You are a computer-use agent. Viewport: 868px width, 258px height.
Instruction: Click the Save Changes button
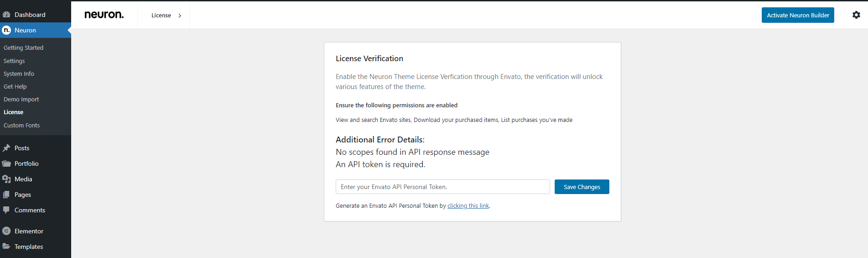pos(582,187)
